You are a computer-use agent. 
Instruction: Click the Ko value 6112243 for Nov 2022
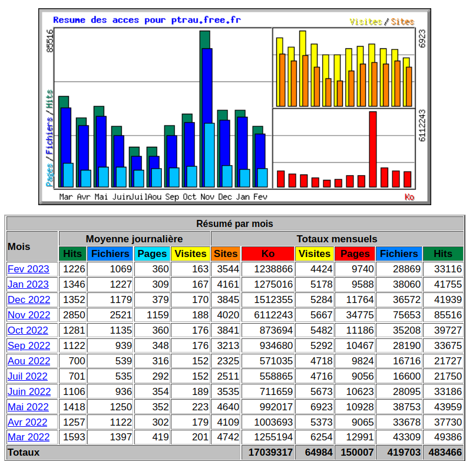tap(273, 315)
